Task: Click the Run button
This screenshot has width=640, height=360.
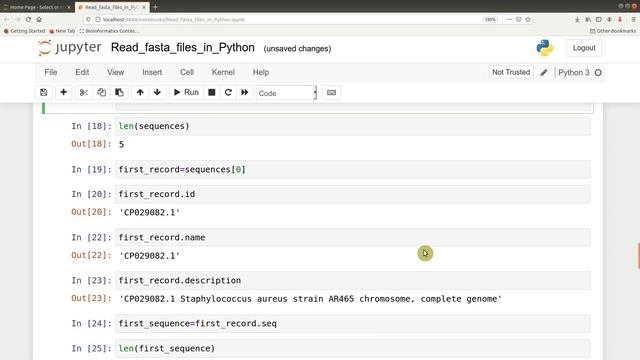Action: coord(186,93)
